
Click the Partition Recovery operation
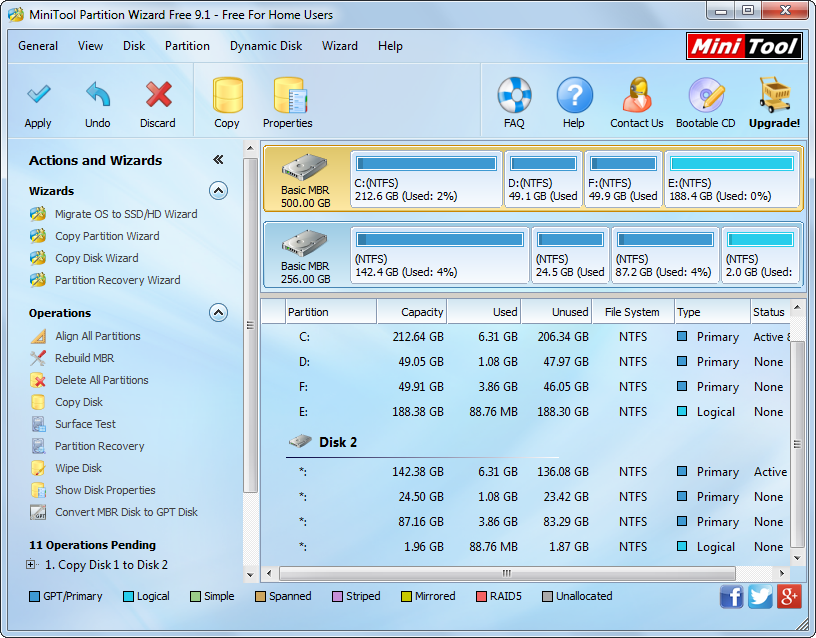tap(100, 446)
